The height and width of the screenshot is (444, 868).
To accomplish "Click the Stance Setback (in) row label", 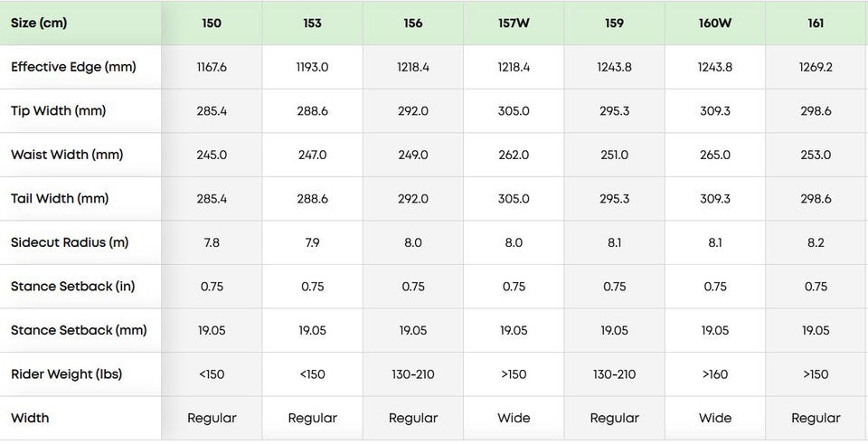I will [71, 286].
